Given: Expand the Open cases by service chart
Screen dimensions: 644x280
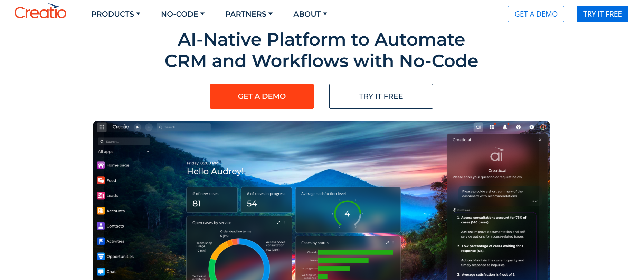Looking at the screenshot, I should point(278,223).
